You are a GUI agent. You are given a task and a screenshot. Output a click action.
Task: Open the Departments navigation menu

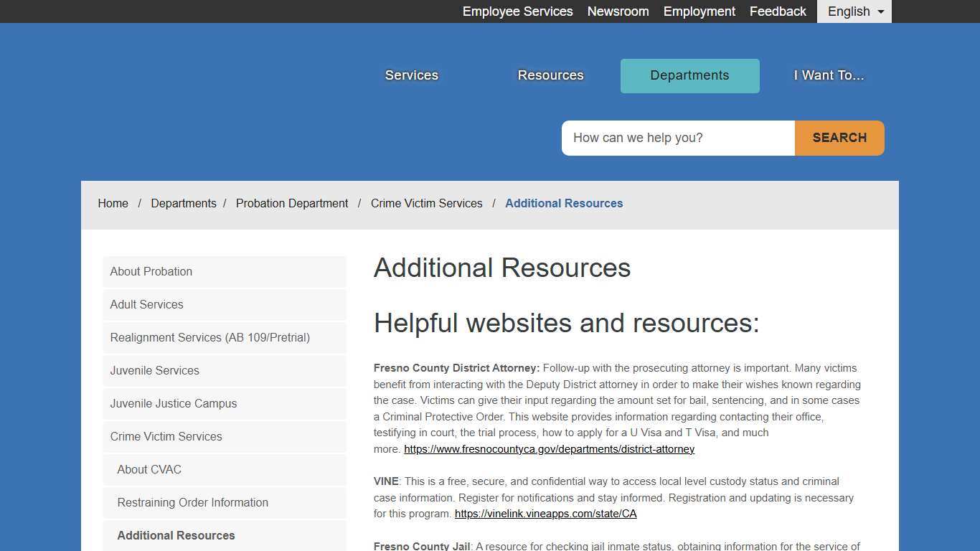[689, 75]
